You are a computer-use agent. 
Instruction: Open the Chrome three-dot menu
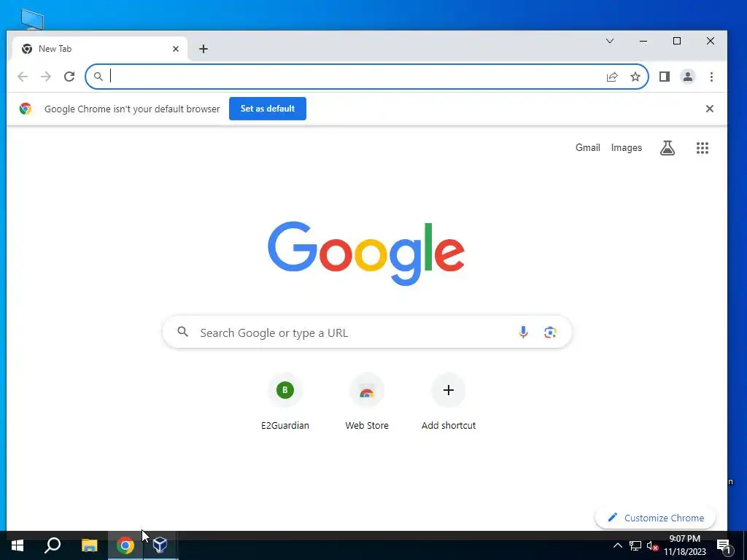tap(711, 77)
